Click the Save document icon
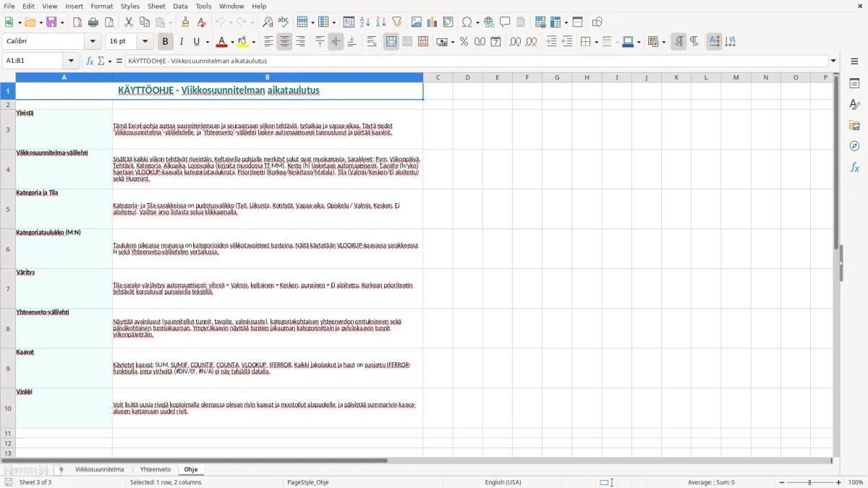The height and width of the screenshot is (488, 868). coord(51,22)
